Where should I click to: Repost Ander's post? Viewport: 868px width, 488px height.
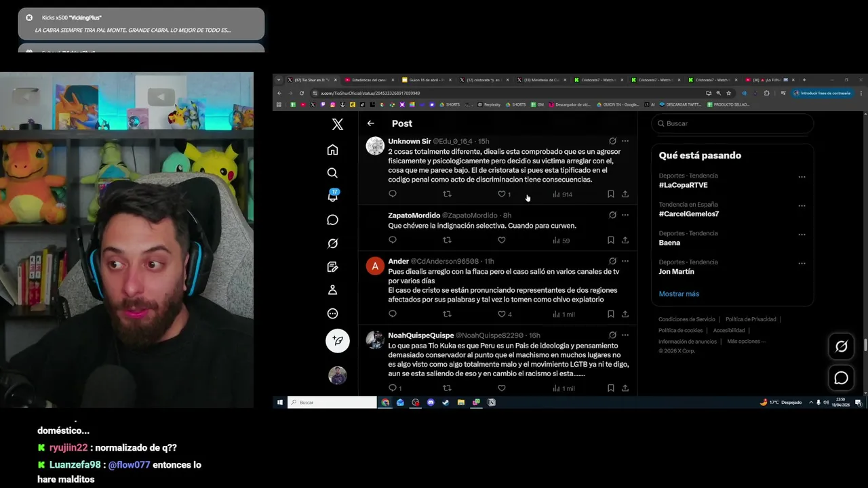(447, 314)
